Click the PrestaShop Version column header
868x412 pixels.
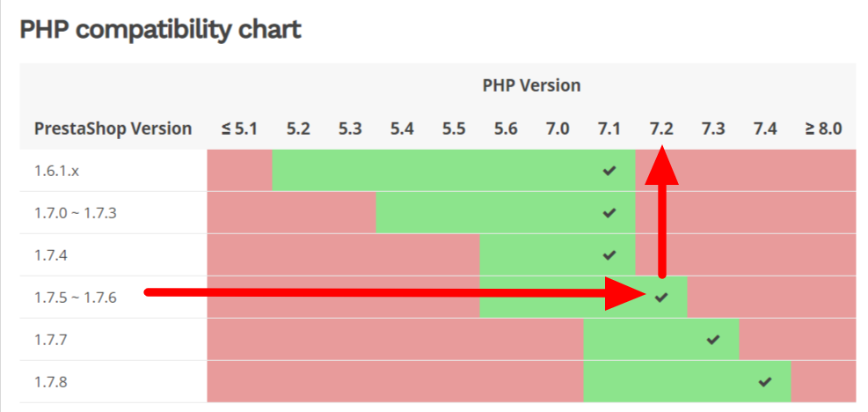(x=113, y=129)
